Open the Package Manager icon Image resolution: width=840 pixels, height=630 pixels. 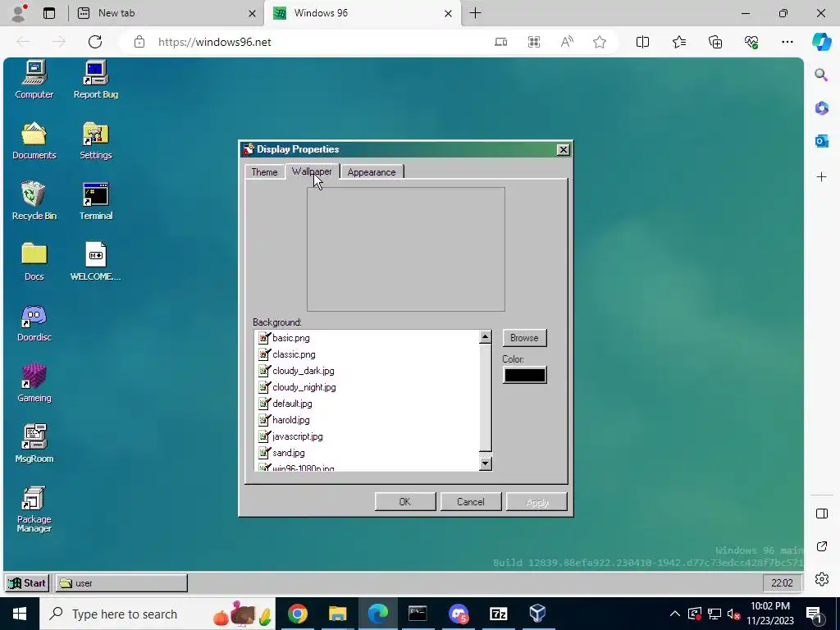click(x=34, y=509)
